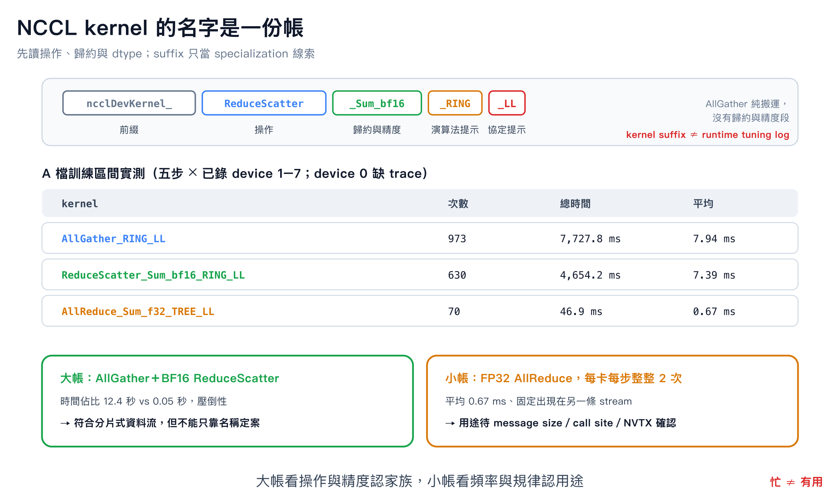The image size is (840, 504).
Task: Select the AllReduce_Sum_f32_TREE_LL row name
Action: pos(138,312)
